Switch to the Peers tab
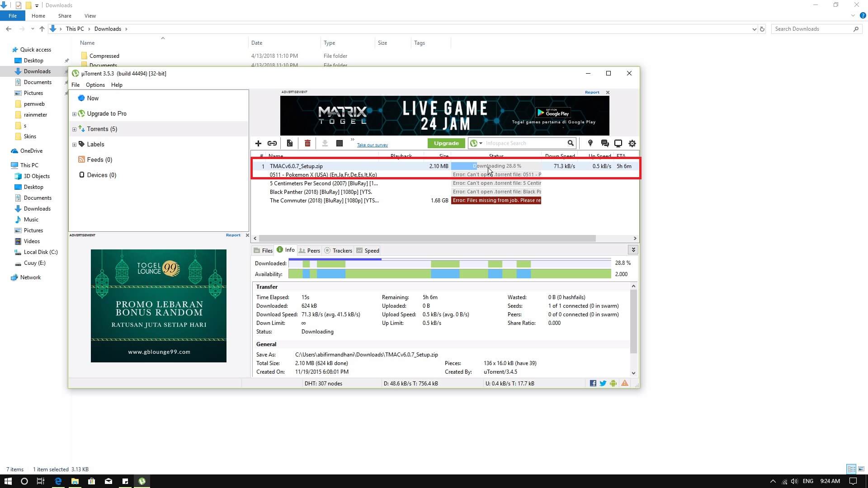This screenshot has height=488, width=868. click(309, 251)
